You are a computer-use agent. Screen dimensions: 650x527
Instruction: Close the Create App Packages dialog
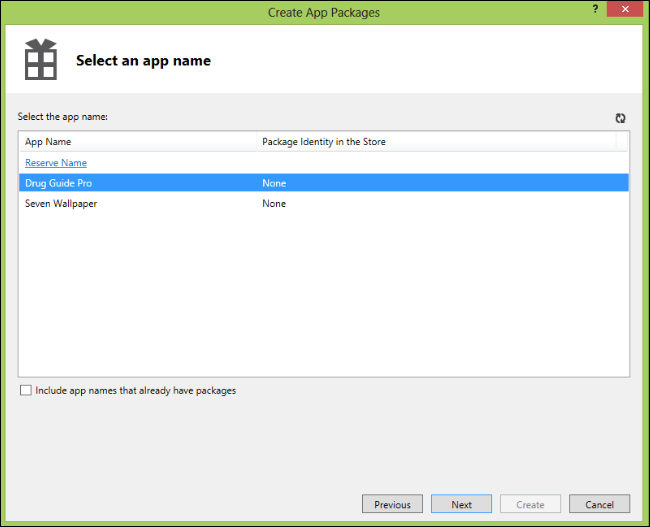pos(624,9)
